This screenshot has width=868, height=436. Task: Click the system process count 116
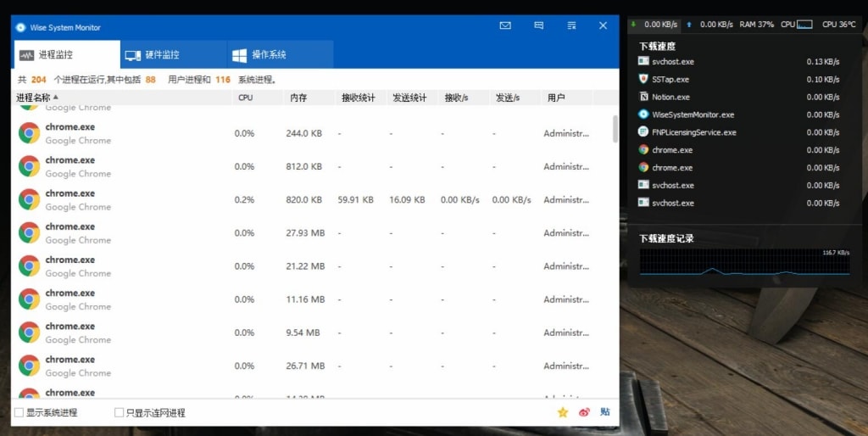tap(223, 80)
